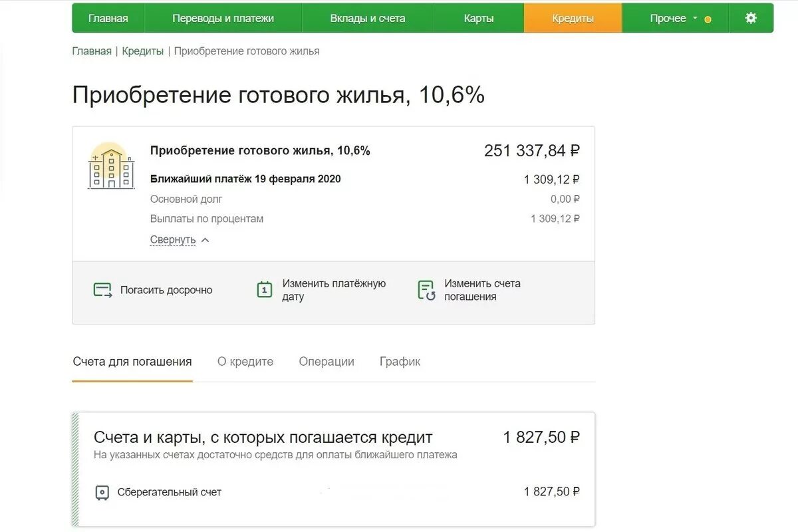Image resolution: width=798 pixels, height=532 pixels.
Task: Click the safe icon beside Сберегательный счет
Action: pyautogui.click(x=102, y=493)
